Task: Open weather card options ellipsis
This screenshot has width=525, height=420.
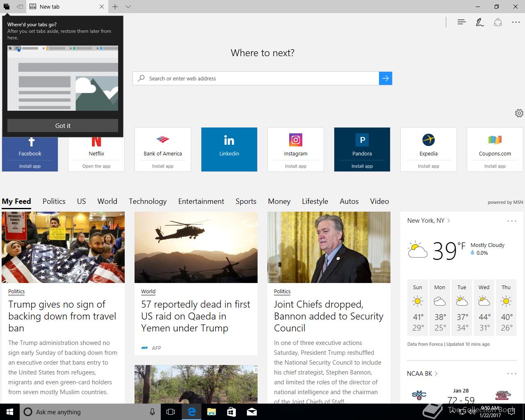Action: 511,221
